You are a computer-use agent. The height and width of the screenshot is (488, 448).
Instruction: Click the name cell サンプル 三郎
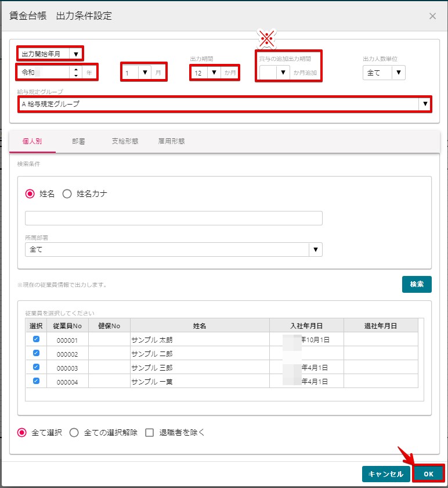pyautogui.click(x=200, y=368)
